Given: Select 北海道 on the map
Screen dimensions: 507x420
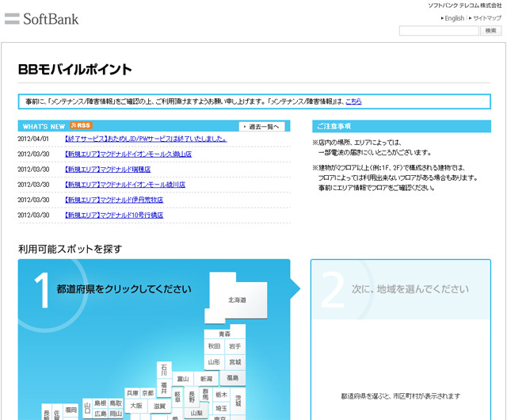Looking at the screenshot, I should [237, 300].
